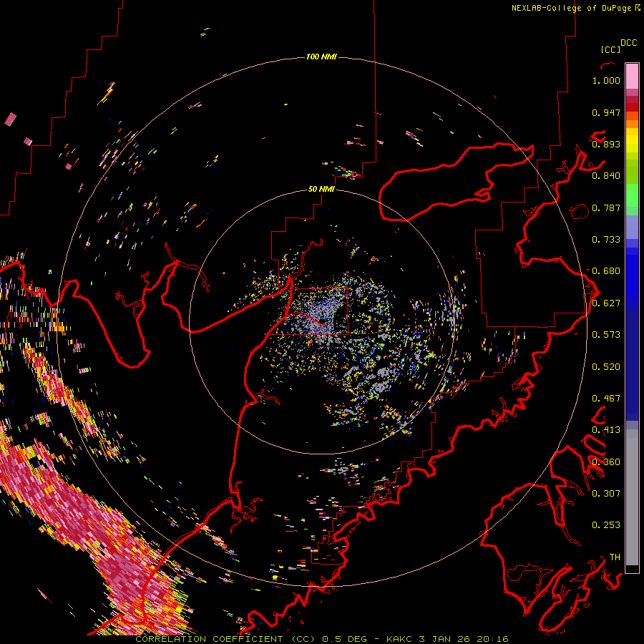Click the gray lower segment of color bar

pos(632,497)
